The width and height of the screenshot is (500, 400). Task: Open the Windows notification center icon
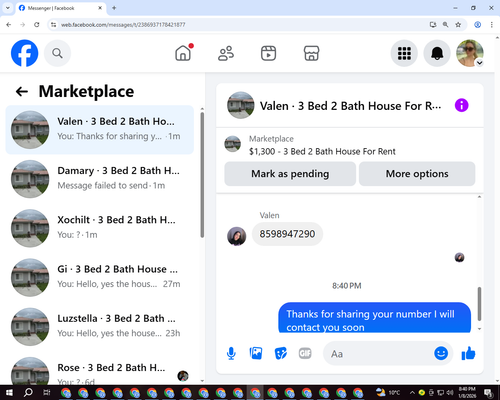[488, 392]
